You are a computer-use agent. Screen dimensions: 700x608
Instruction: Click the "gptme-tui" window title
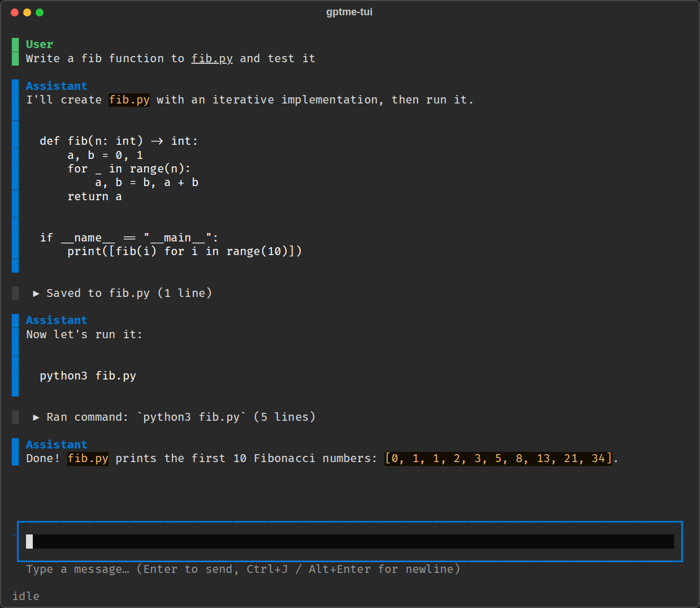point(349,12)
